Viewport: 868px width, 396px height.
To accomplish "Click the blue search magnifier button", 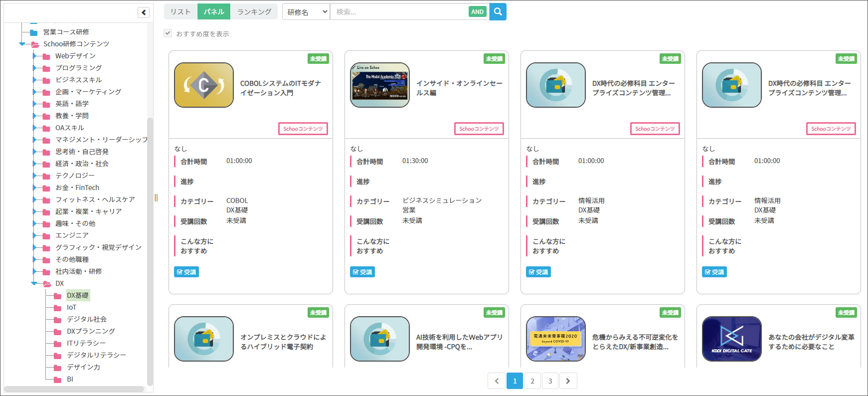I will point(498,12).
